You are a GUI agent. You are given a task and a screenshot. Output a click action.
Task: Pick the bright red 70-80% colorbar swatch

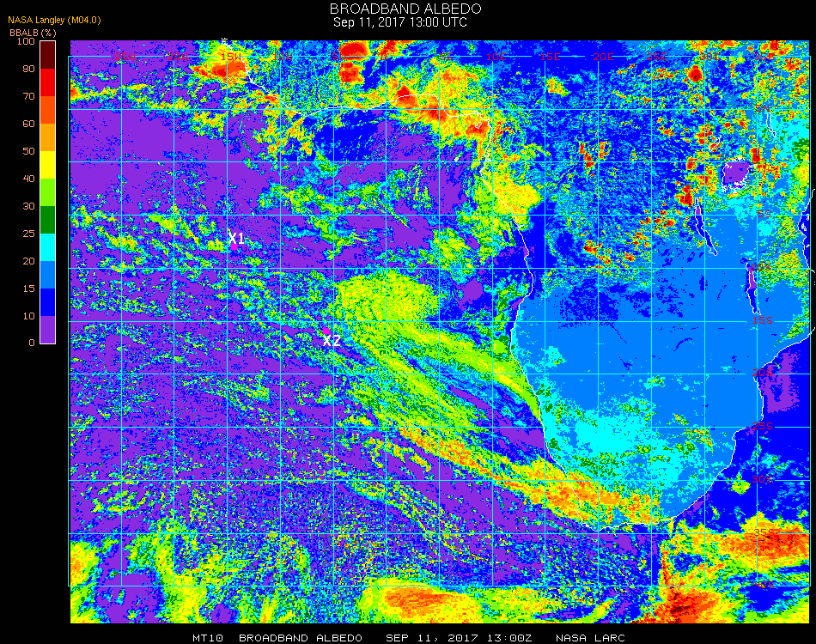click(48, 82)
